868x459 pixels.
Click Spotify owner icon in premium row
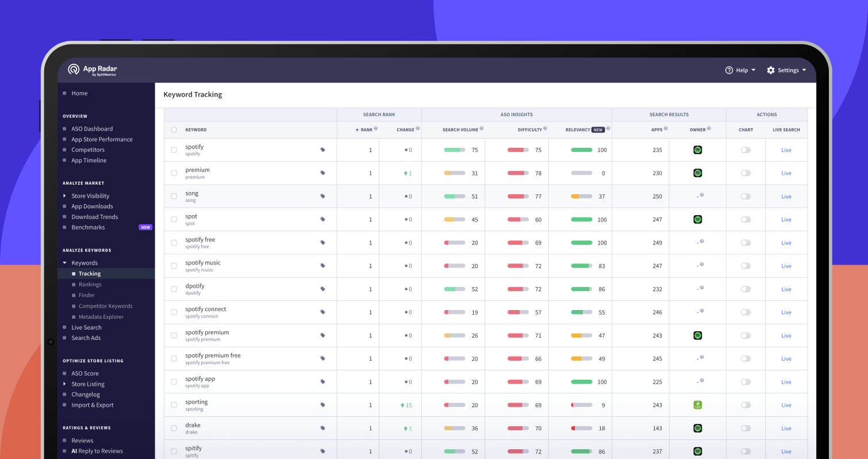click(x=698, y=173)
